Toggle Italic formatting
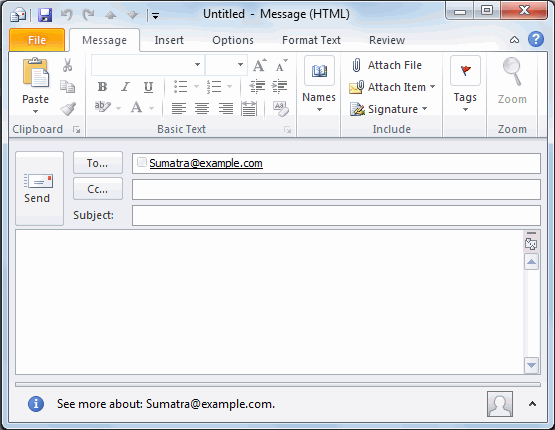555x430 pixels. pyautogui.click(x=125, y=87)
